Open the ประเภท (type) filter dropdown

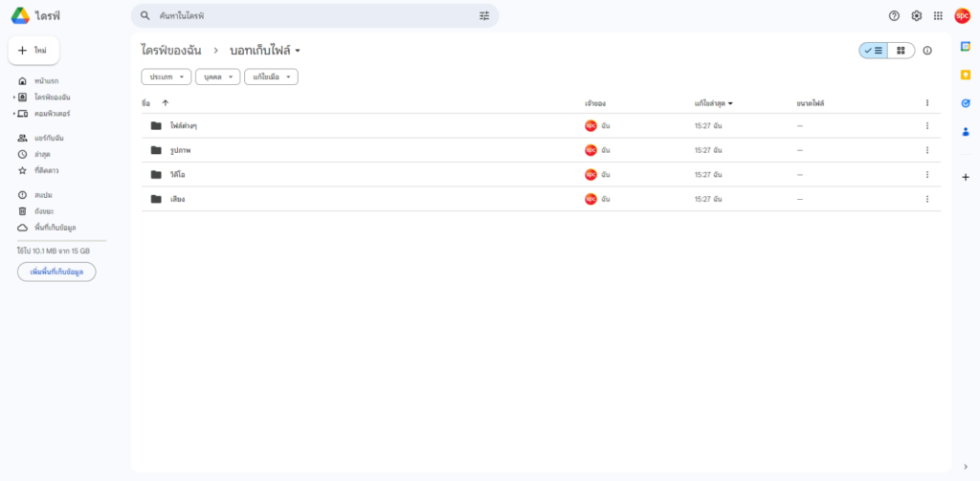coord(166,77)
